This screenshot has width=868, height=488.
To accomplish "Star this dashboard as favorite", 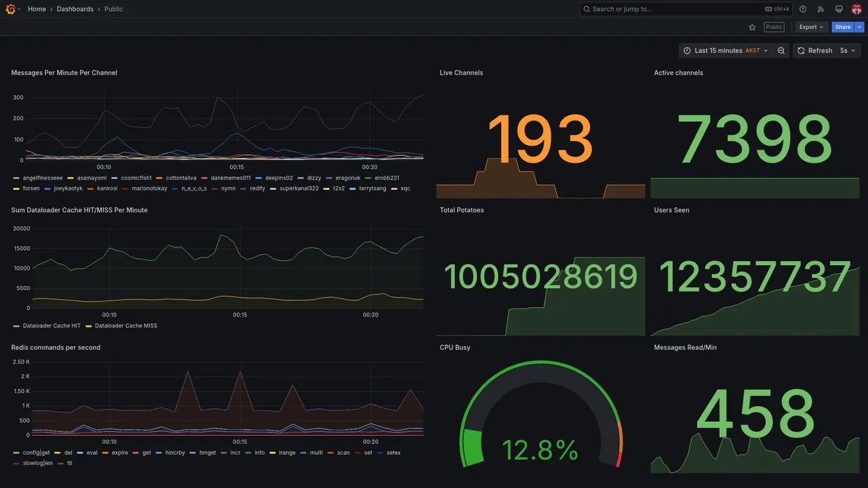I will [x=752, y=27].
